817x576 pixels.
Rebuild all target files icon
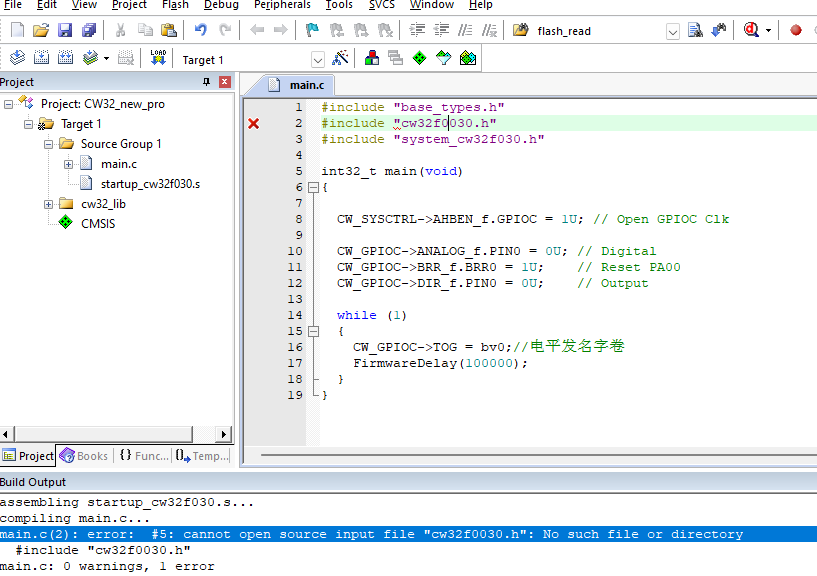coord(65,57)
